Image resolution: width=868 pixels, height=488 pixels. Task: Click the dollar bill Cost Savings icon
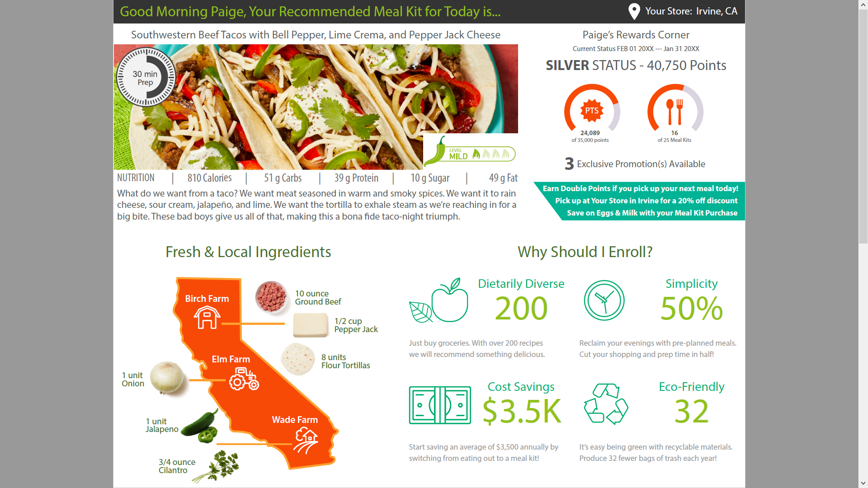coord(440,405)
